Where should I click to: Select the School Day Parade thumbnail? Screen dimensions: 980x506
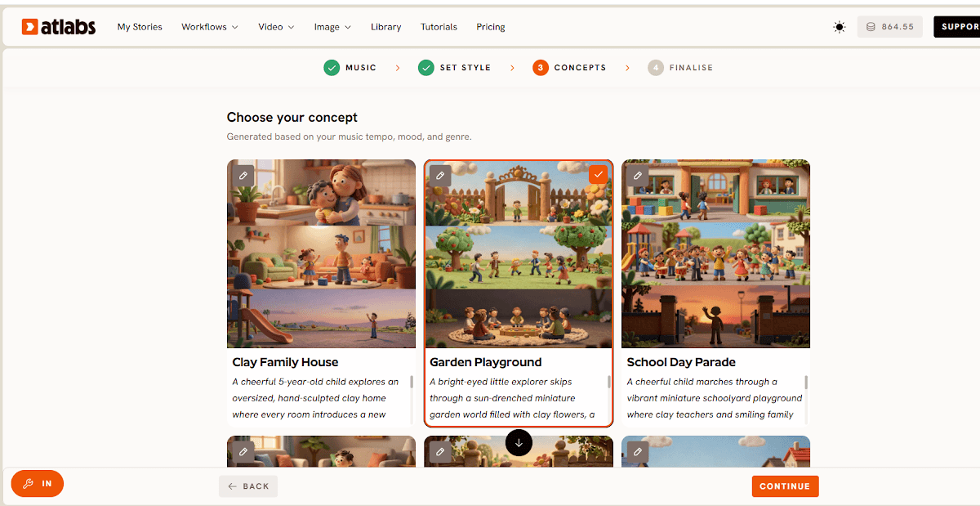[715, 254]
